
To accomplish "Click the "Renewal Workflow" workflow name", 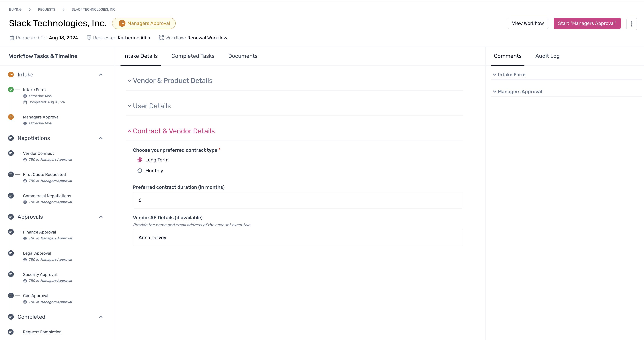I will (207, 38).
